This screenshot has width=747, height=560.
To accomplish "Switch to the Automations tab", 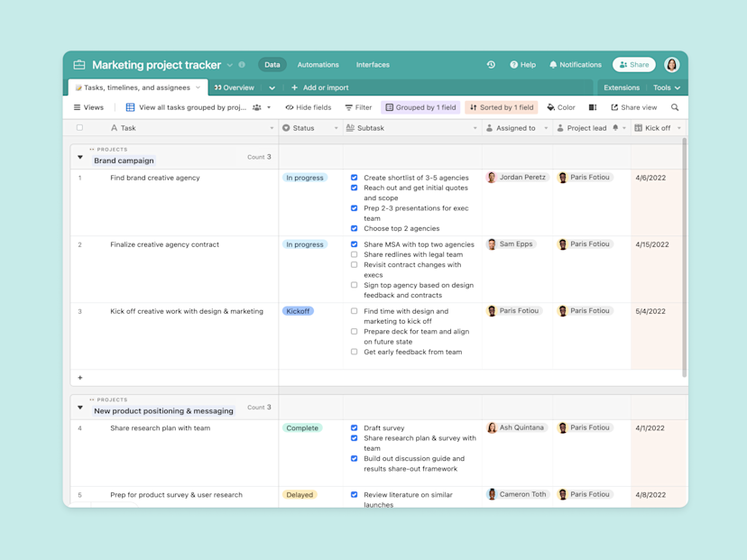I will pyautogui.click(x=318, y=64).
